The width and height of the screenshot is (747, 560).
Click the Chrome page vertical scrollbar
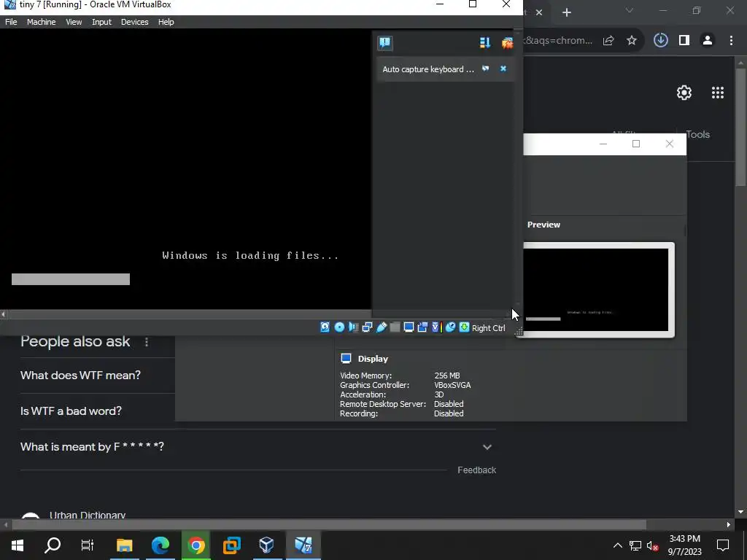pyautogui.click(x=741, y=127)
